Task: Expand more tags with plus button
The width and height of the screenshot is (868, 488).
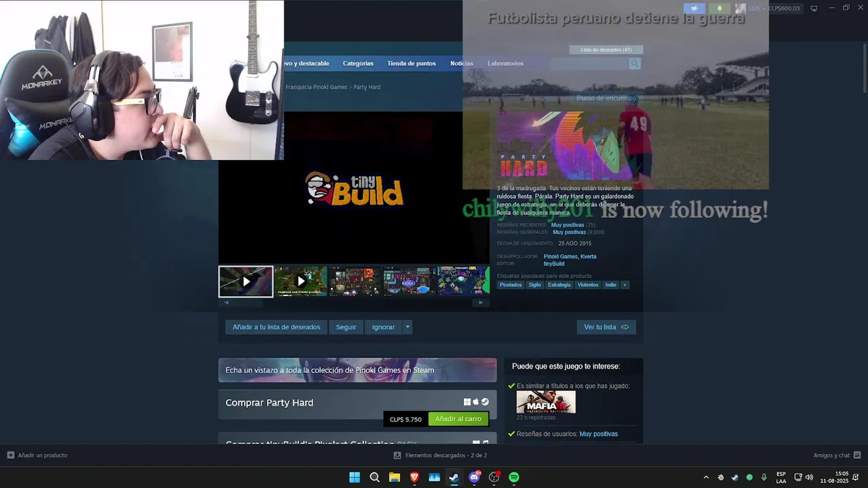Action: click(625, 285)
